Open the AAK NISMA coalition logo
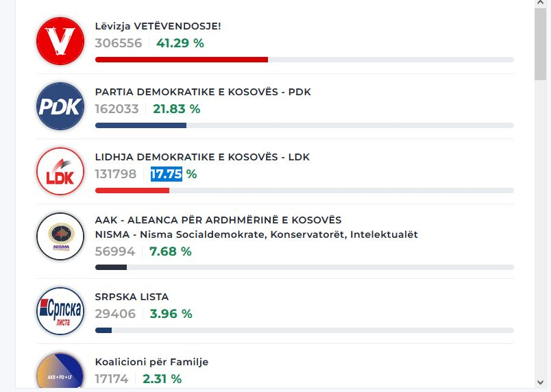 tap(60, 236)
